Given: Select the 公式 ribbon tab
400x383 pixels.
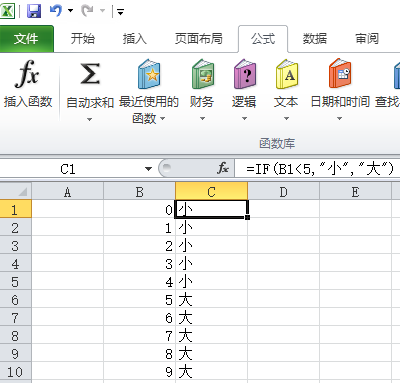Looking at the screenshot, I should 263,39.
